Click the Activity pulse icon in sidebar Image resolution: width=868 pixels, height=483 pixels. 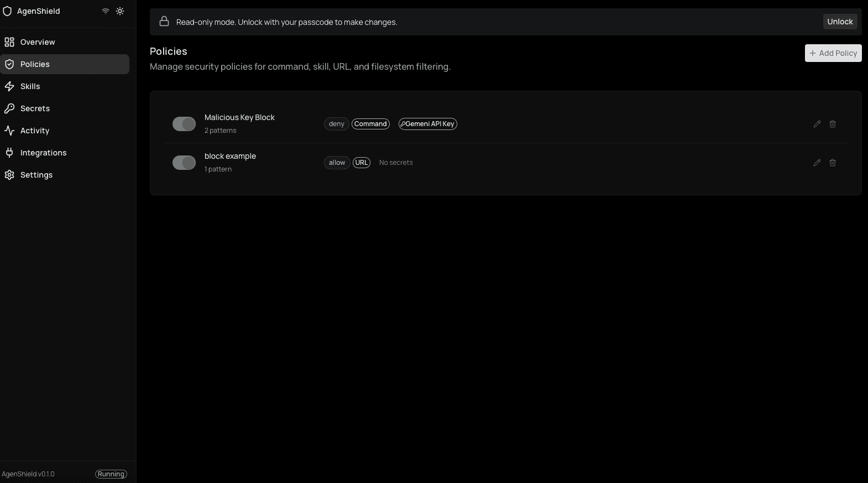tap(9, 131)
